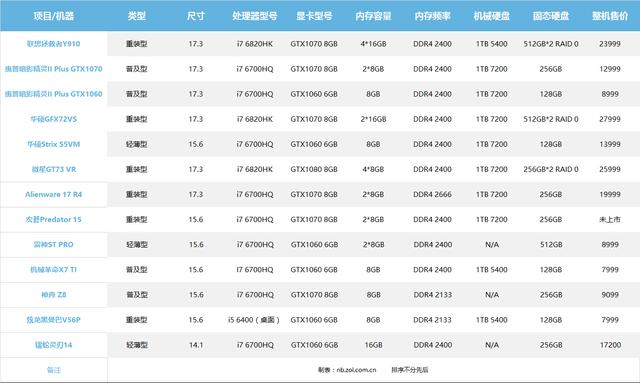640x383 pixels.
Task: Select the 微星GT73 VR machine name
Action: [53, 169]
